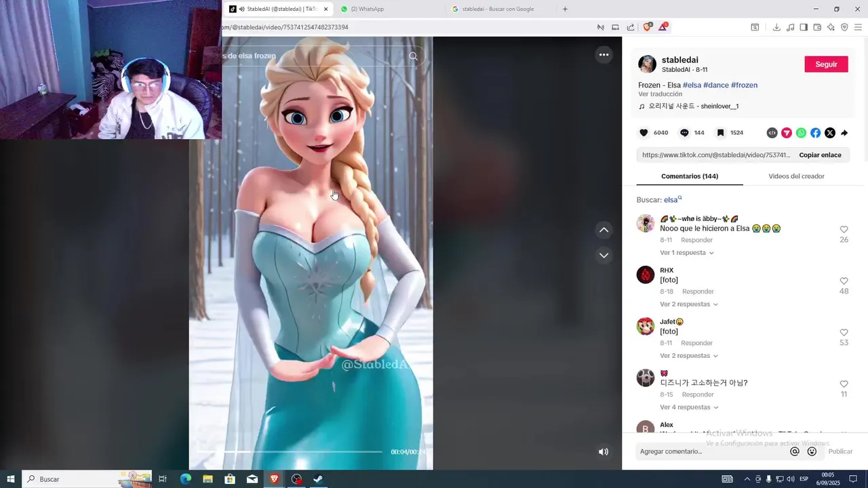
Task: Send video to friends via pink icon
Action: (x=787, y=133)
